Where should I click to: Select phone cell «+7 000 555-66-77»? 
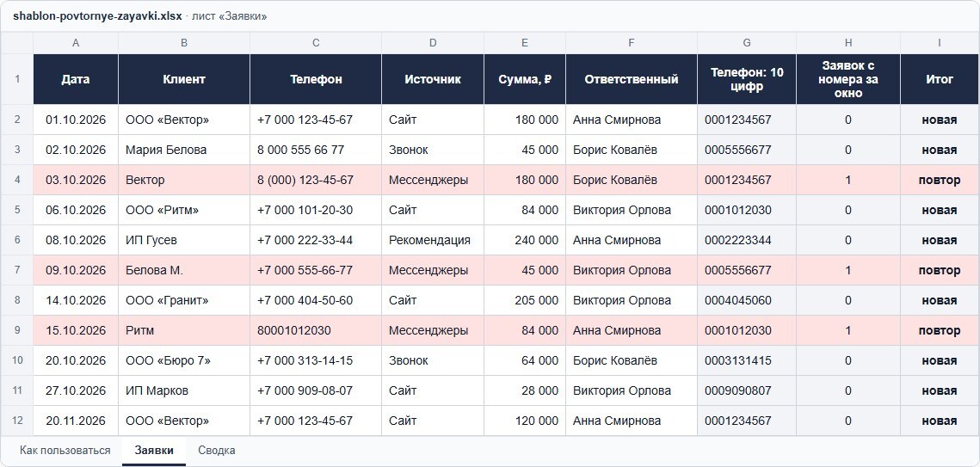316,270
